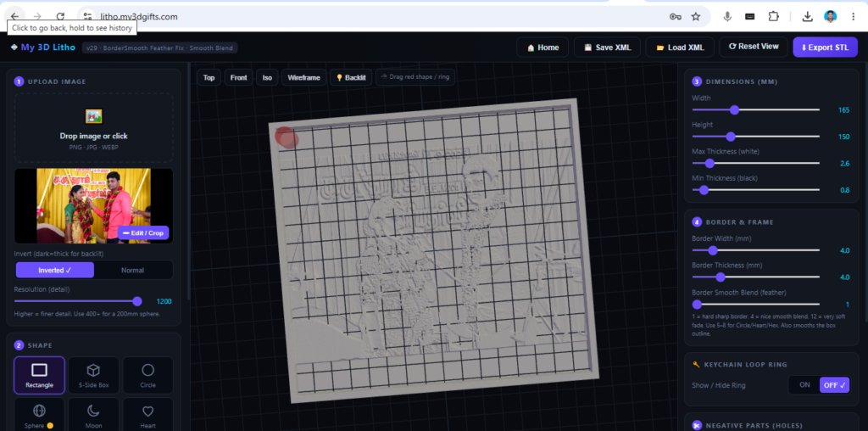Select the Circle shape
Screen dimensions: 868x431
point(147,376)
